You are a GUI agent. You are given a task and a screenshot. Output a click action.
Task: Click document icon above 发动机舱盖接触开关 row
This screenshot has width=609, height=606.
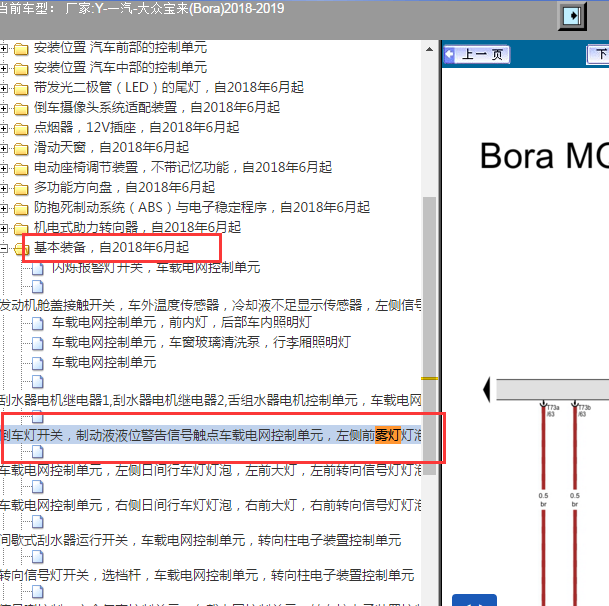click(x=38, y=287)
